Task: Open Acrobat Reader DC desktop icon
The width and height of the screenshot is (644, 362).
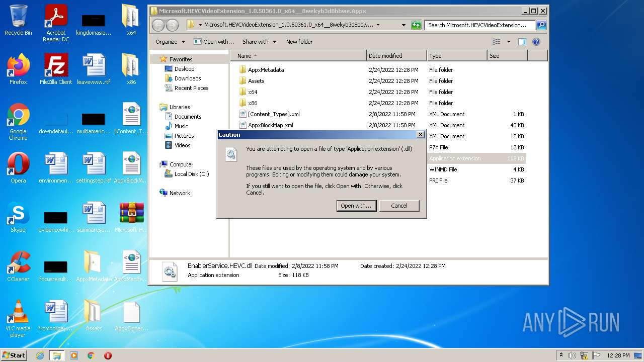Action: click(56, 23)
